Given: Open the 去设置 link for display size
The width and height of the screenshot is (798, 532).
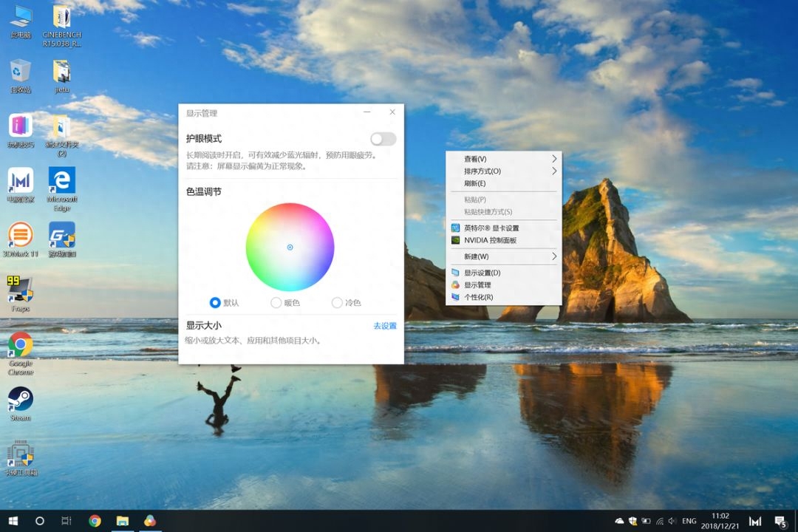Looking at the screenshot, I should tap(384, 326).
